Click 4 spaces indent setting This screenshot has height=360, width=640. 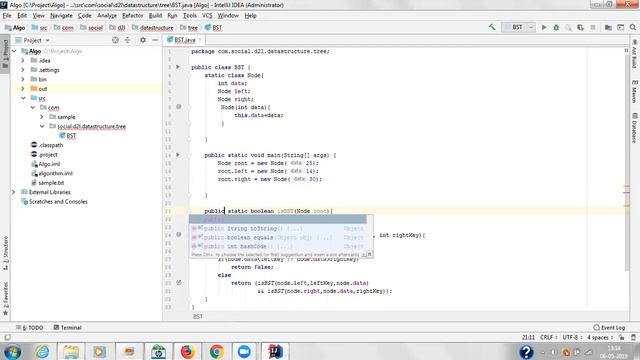(600, 338)
